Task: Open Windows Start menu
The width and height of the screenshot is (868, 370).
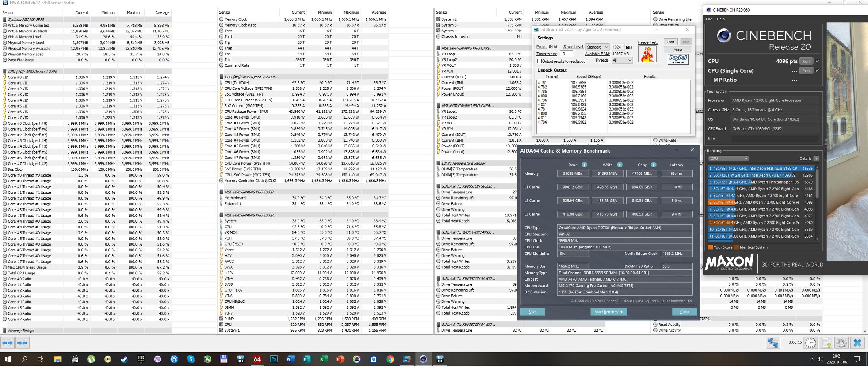Action: point(8,359)
